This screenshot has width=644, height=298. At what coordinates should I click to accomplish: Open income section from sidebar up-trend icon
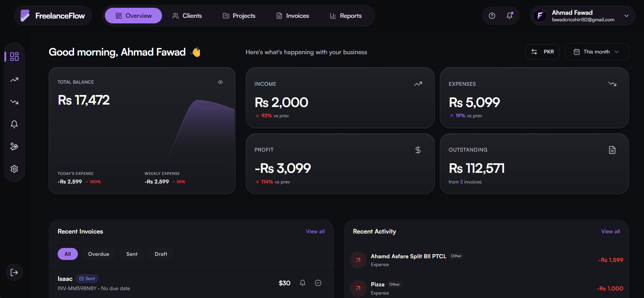tap(14, 80)
